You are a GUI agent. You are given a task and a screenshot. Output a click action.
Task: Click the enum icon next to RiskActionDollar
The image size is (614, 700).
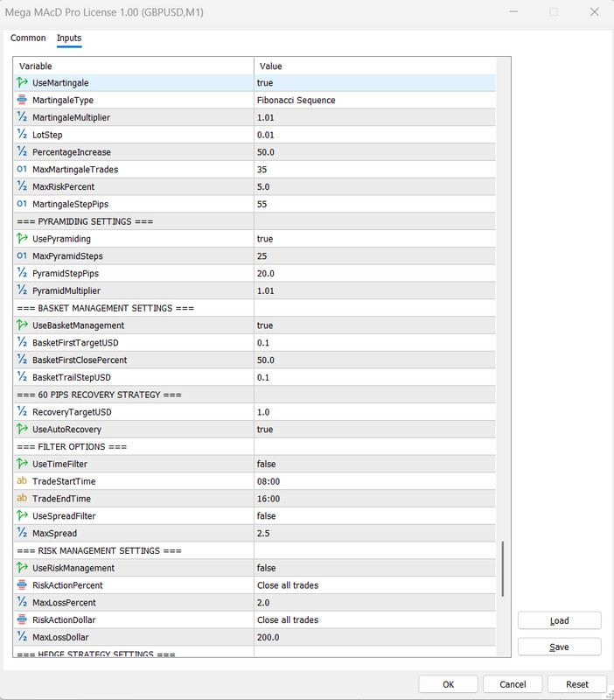click(22, 619)
